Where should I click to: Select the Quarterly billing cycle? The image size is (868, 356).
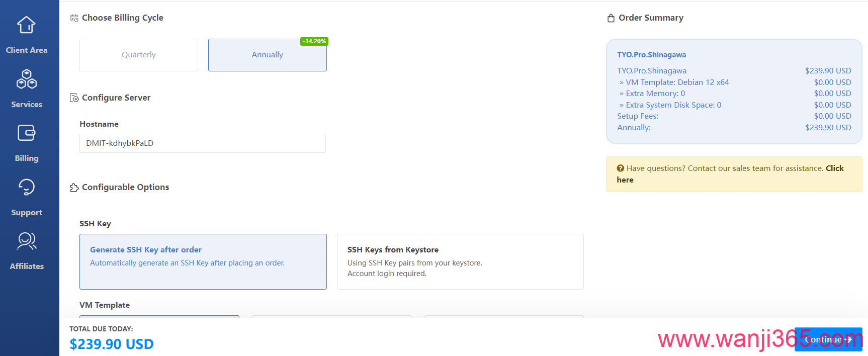point(139,55)
